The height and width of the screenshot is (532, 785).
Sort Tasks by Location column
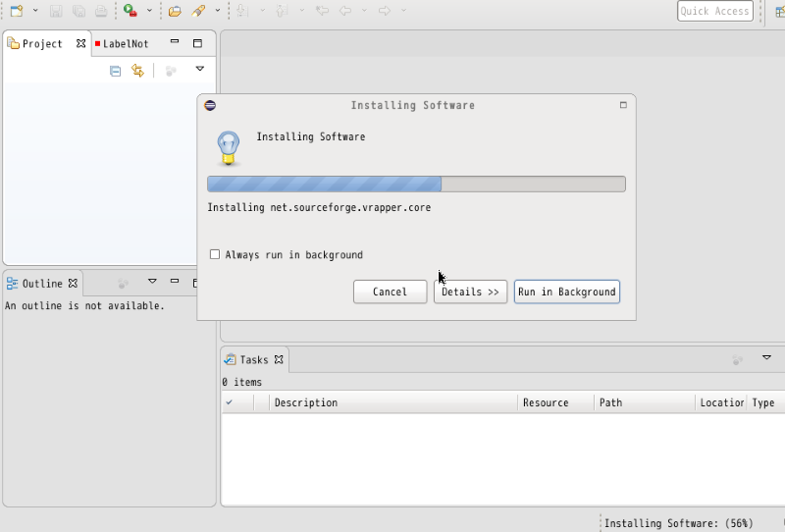(721, 402)
